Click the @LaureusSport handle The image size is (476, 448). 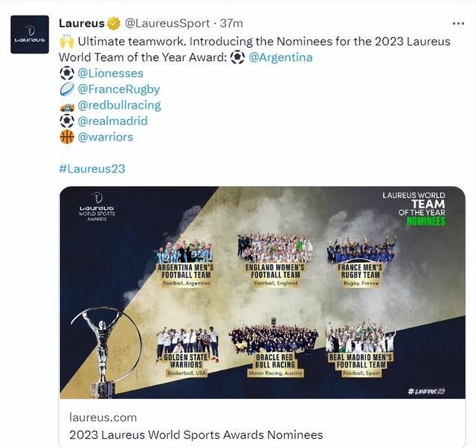(167, 23)
